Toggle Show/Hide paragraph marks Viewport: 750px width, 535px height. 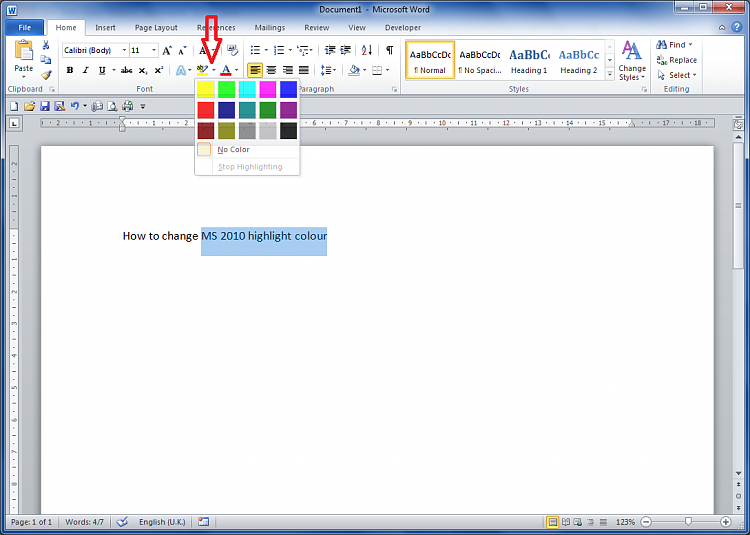click(390, 50)
